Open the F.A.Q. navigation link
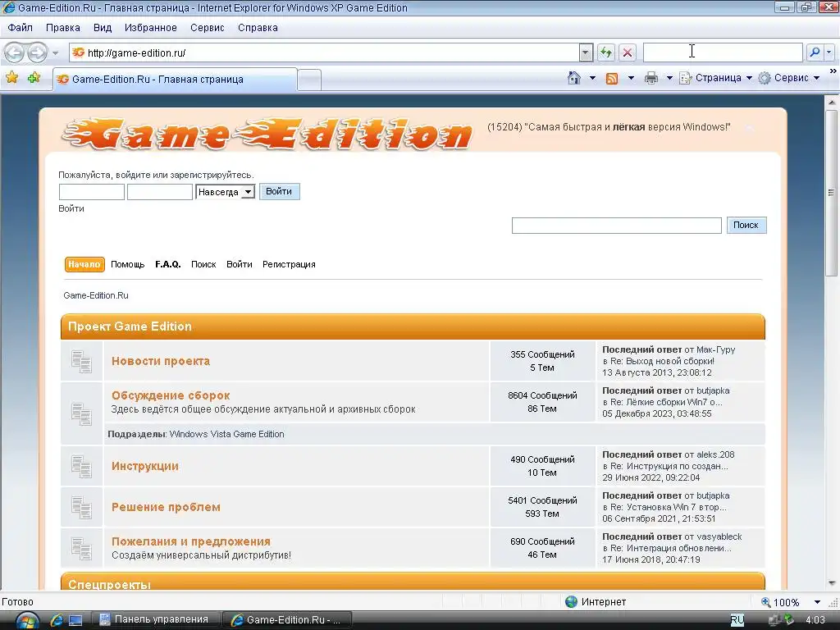Viewport: 840px width, 630px height. (167, 264)
